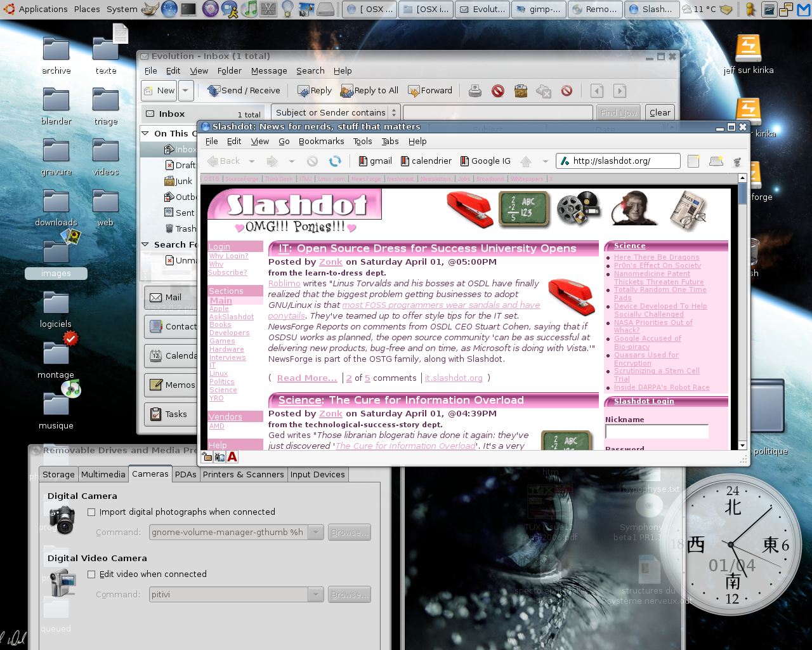Click the gmail bookmark
Viewport: 812px width, 650px height.
tap(375, 161)
